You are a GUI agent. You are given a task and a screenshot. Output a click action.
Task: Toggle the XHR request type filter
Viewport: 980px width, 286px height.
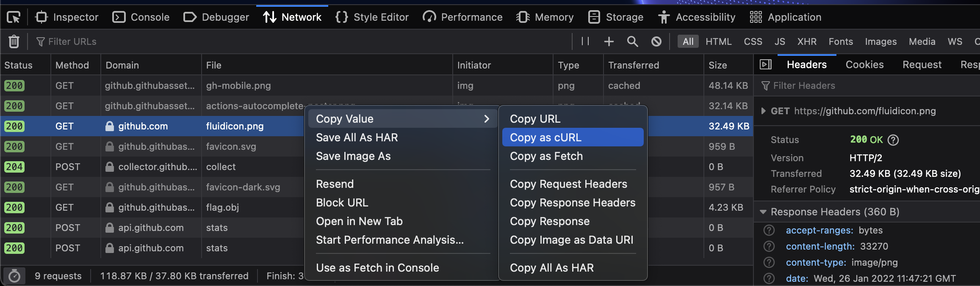(x=807, y=41)
